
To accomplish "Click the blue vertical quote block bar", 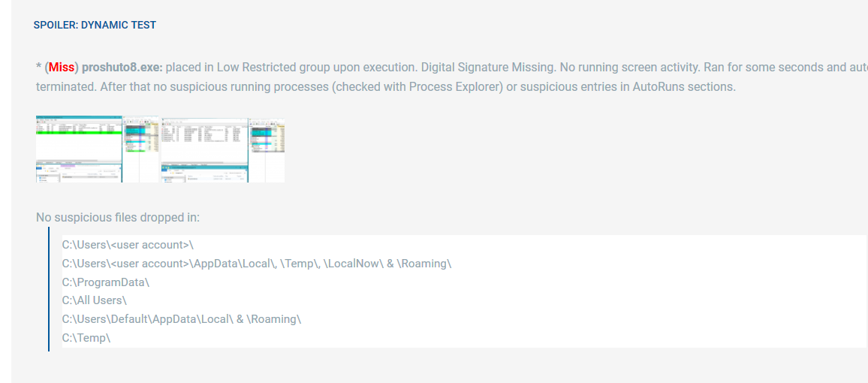I will pos(49,289).
